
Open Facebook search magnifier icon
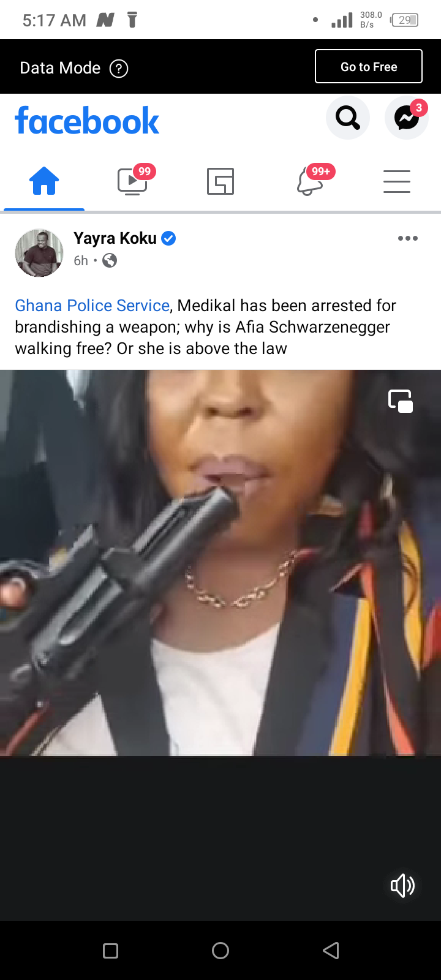coord(347,118)
